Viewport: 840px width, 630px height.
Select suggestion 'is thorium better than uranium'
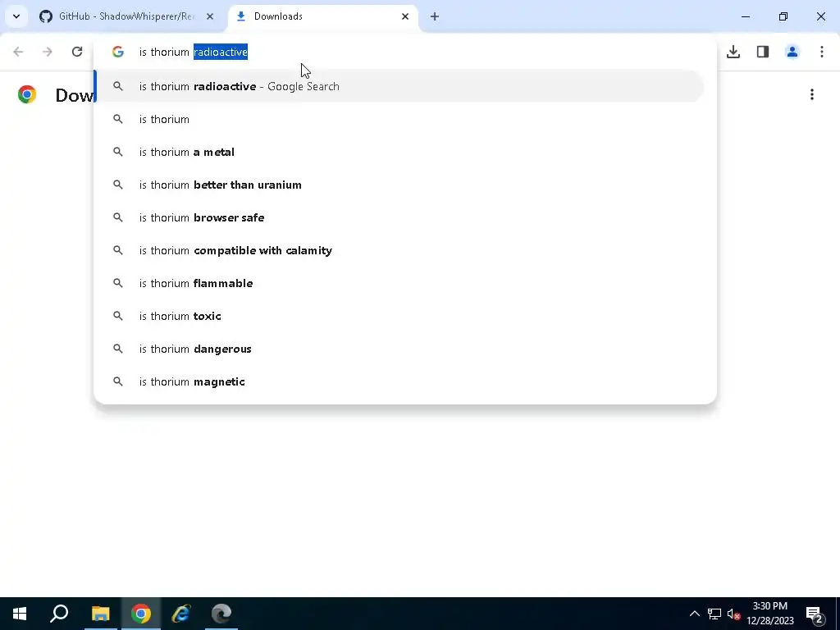point(399,185)
